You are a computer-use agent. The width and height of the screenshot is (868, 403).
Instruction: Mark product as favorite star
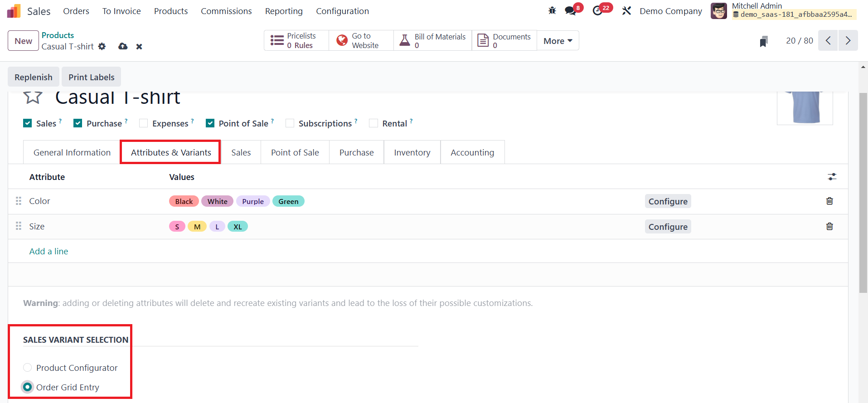pos(33,97)
